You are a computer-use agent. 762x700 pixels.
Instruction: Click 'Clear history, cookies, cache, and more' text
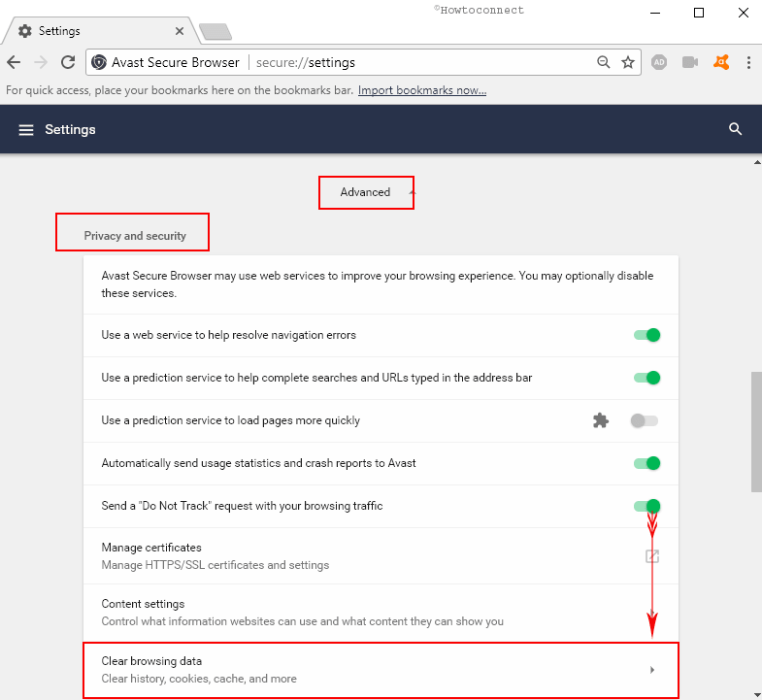tap(199, 679)
